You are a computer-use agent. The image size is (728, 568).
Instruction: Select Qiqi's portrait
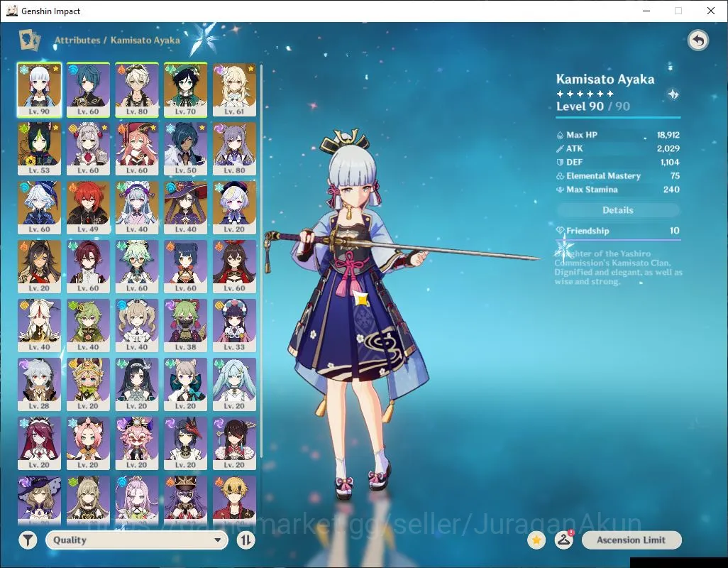(234, 207)
